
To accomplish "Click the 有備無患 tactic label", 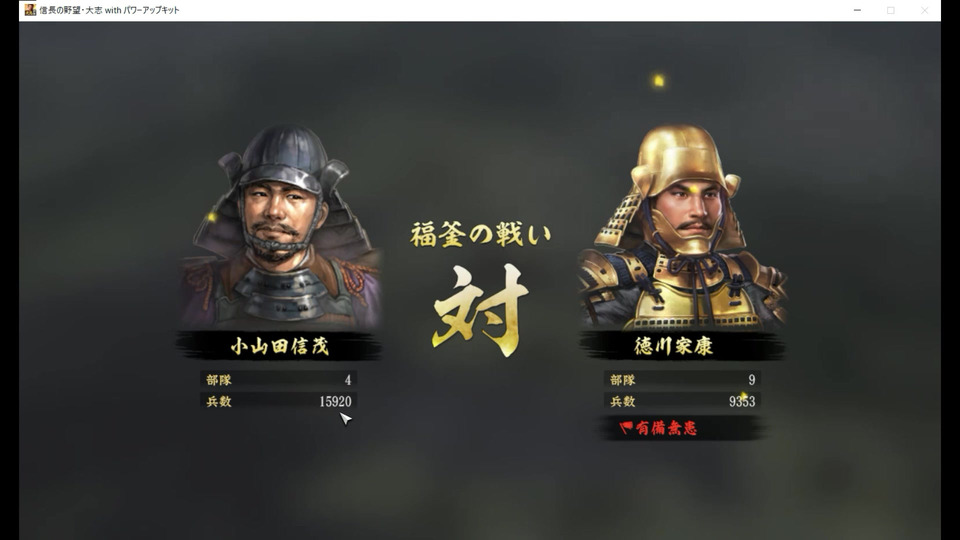I will [x=666, y=428].
